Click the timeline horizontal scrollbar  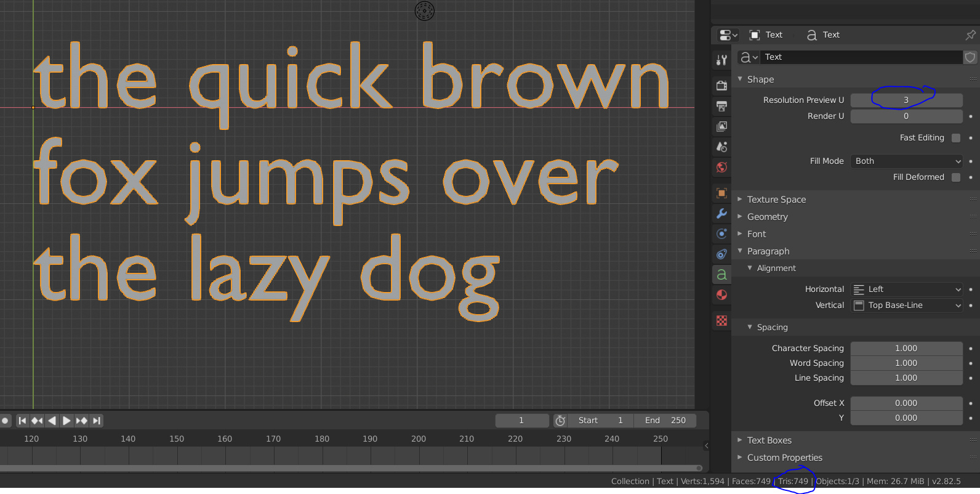tap(351, 468)
